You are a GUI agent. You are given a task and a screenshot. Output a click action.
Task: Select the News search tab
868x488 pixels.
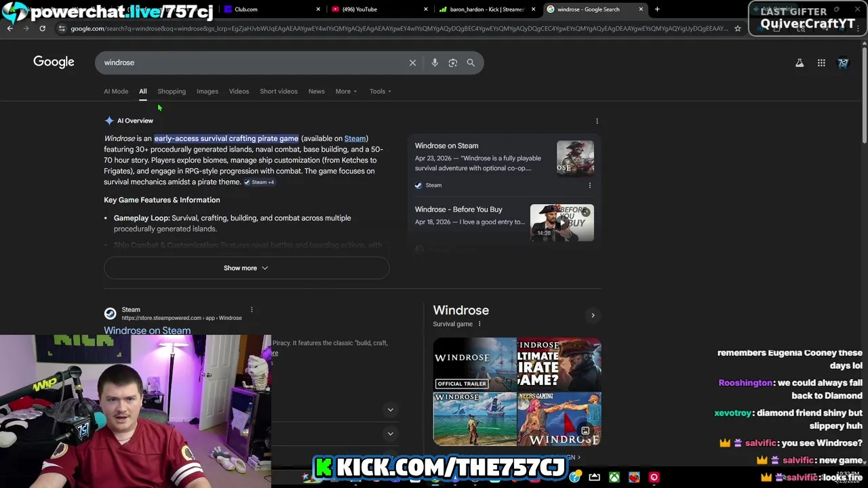(317, 91)
